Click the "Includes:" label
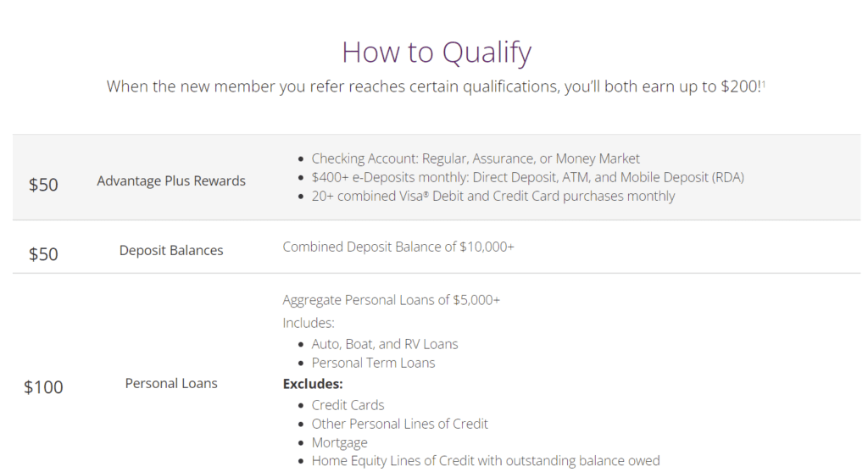The height and width of the screenshot is (472, 868). (x=309, y=323)
